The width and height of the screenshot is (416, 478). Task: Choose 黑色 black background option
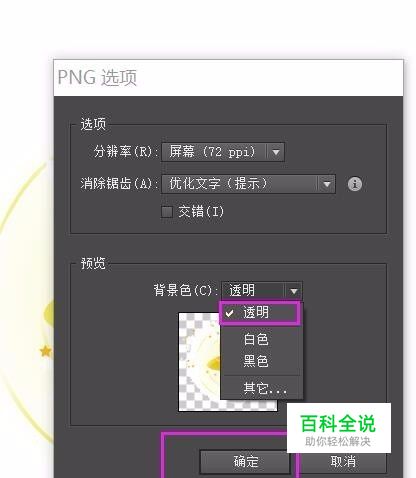tap(256, 361)
